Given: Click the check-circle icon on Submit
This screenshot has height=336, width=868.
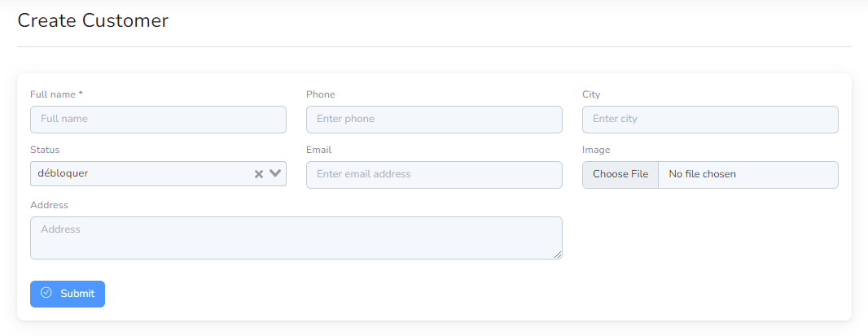Looking at the screenshot, I should (x=46, y=293).
